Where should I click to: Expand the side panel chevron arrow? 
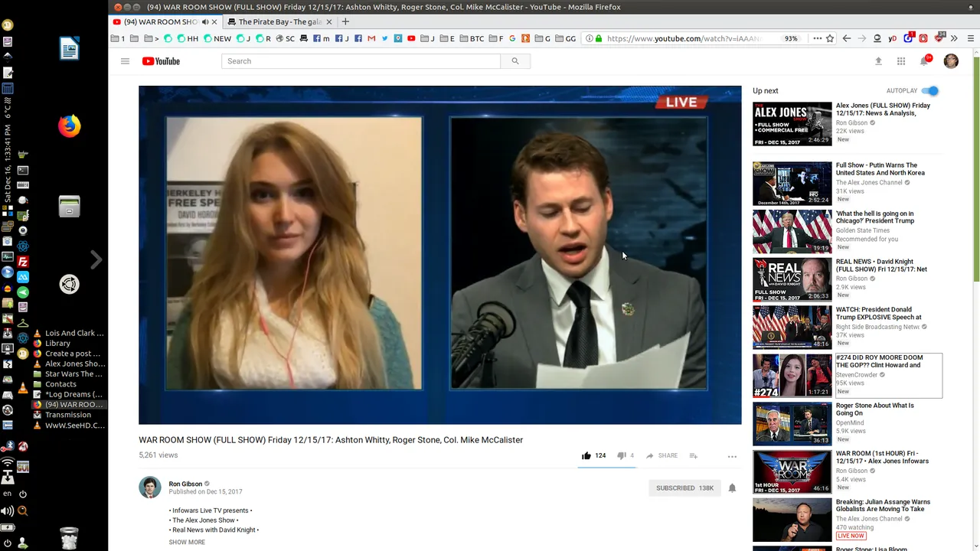click(x=96, y=260)
